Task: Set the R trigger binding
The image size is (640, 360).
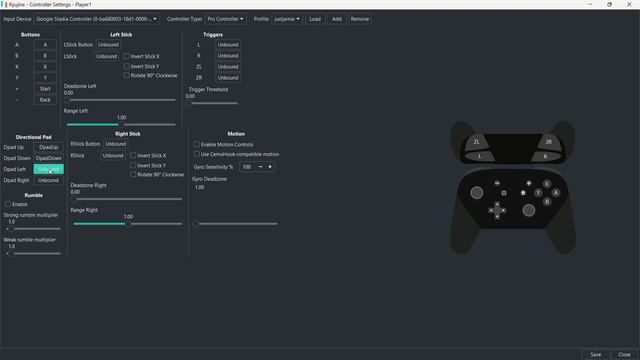Action: pyautogui.click(x=228, y=56)
